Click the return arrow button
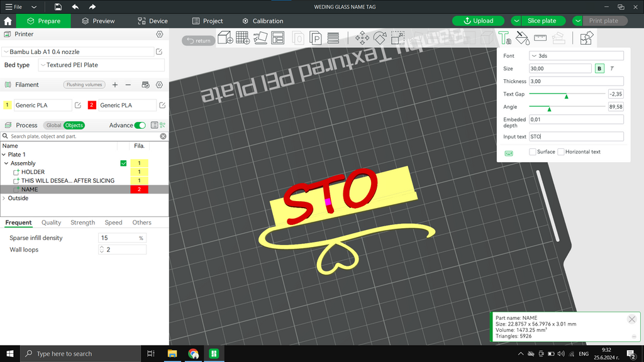Screen dimensions: 644x362 coord(199,40)
